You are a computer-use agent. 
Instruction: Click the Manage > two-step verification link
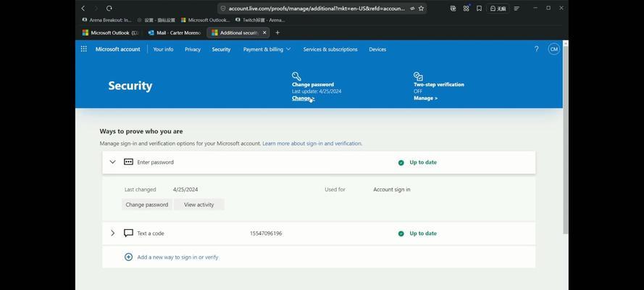point(425,98)
